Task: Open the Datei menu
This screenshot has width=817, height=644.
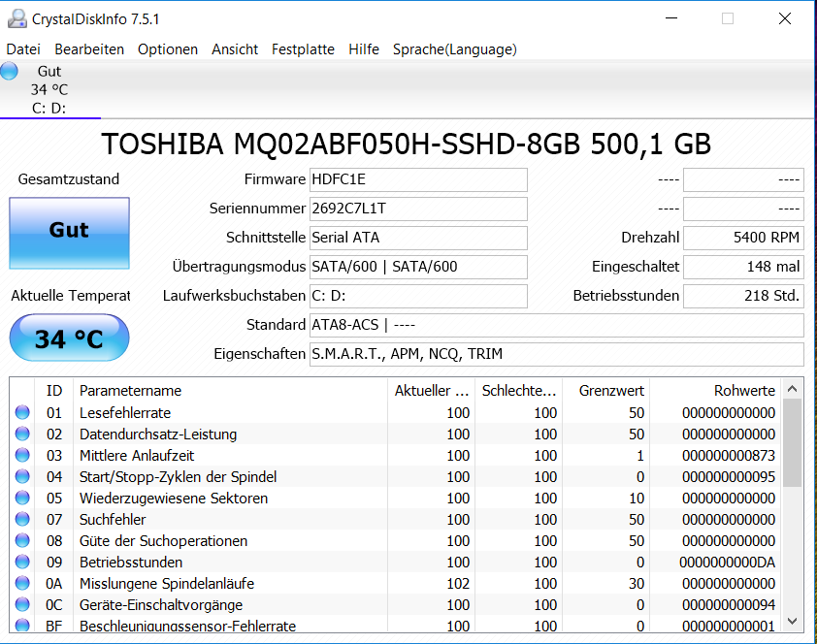Action: [x=23, y=49]
